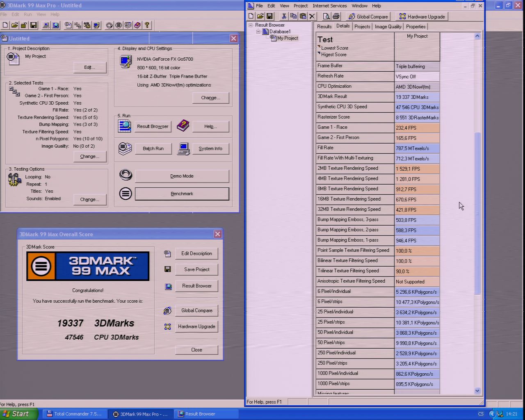Viewport: 525px width, 420px height.
Task: Click Demo Mode ring icon in 3DMark toolbar
Action: (109, 25)
